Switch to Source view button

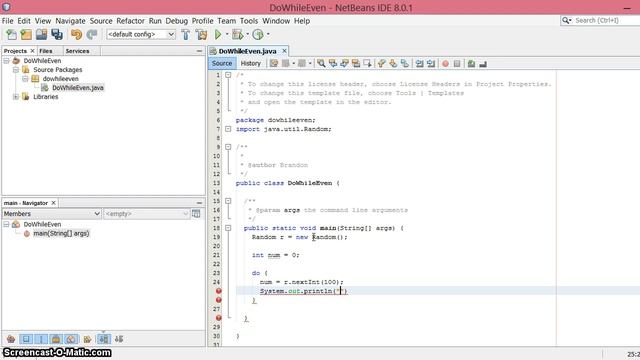pyautogui.click(x=222, y=64)
